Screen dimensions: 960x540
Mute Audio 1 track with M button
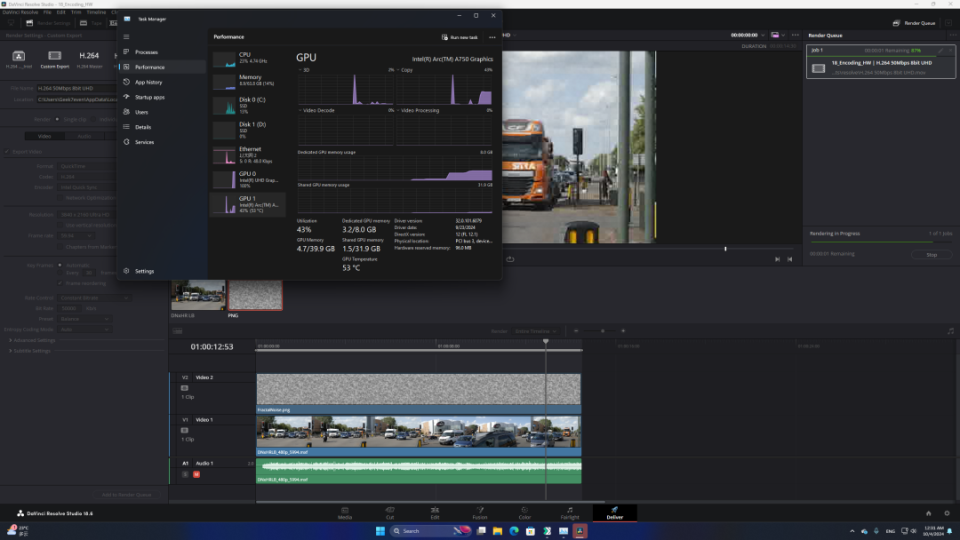coord(197,474)
